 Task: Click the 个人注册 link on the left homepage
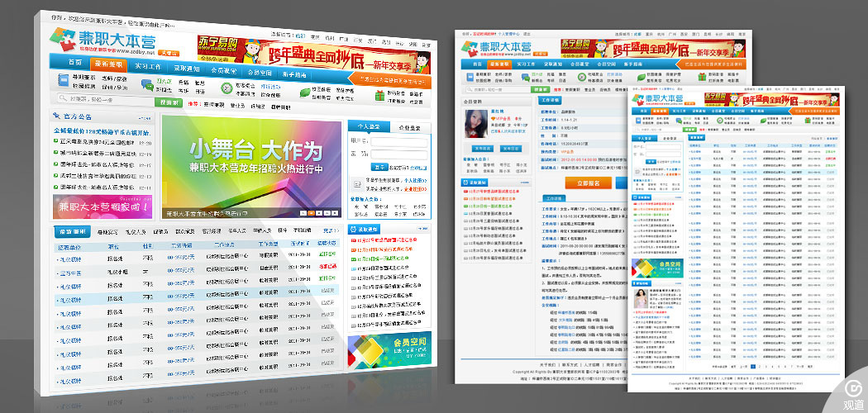pyautogui.click(x=415, y=180)
